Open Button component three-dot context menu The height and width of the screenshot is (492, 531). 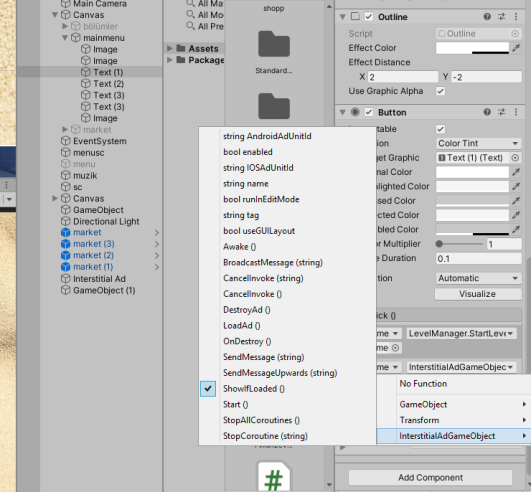click(516, 112)
